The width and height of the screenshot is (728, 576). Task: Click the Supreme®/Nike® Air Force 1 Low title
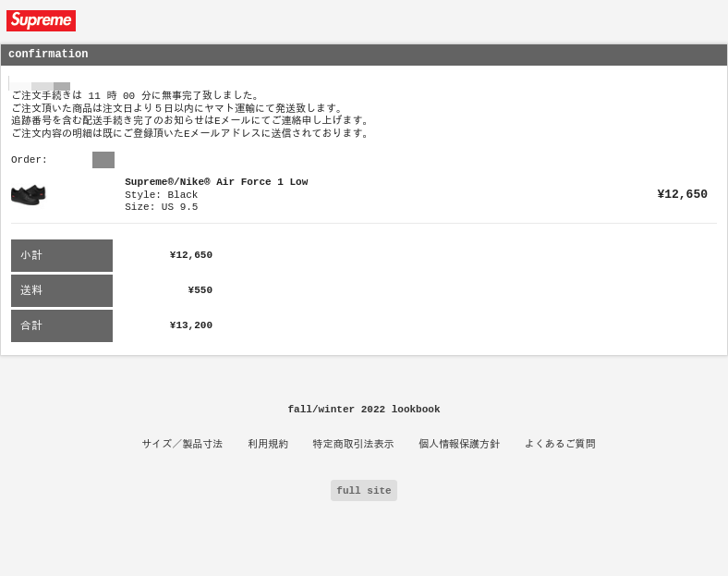(x=216, y=181)
